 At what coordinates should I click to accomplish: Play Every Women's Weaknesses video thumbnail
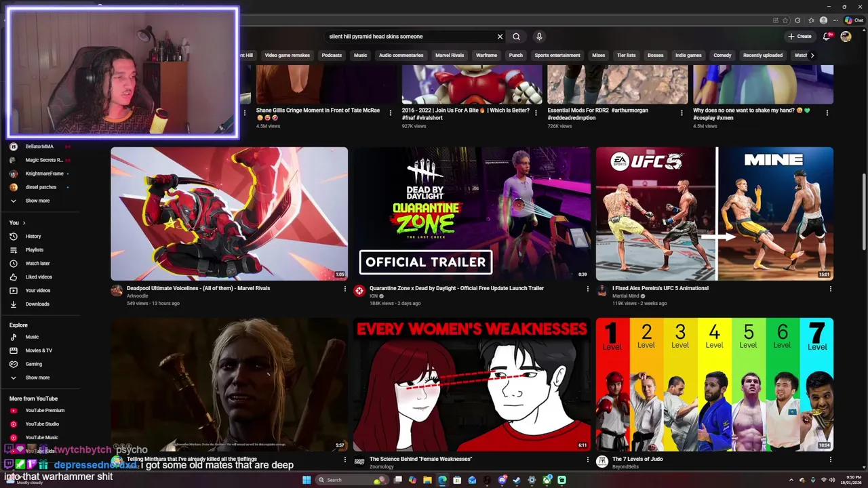tap(472, 384)
